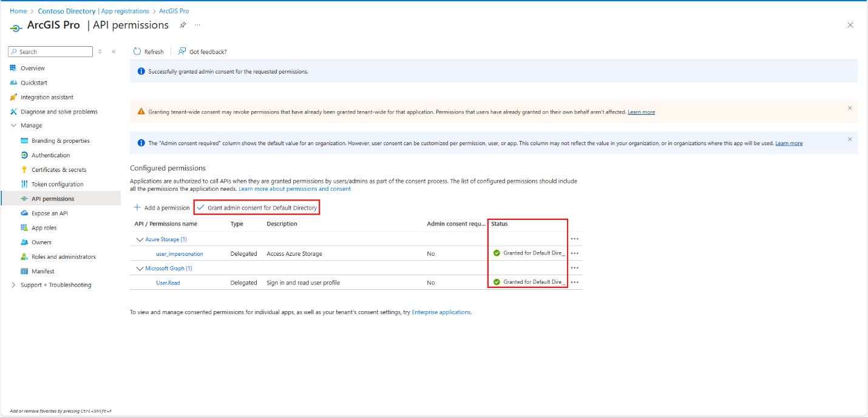The width and height of the screenshot is (868, 418).
Task: Open the user_impersonation permission
Action: (180, 254)
